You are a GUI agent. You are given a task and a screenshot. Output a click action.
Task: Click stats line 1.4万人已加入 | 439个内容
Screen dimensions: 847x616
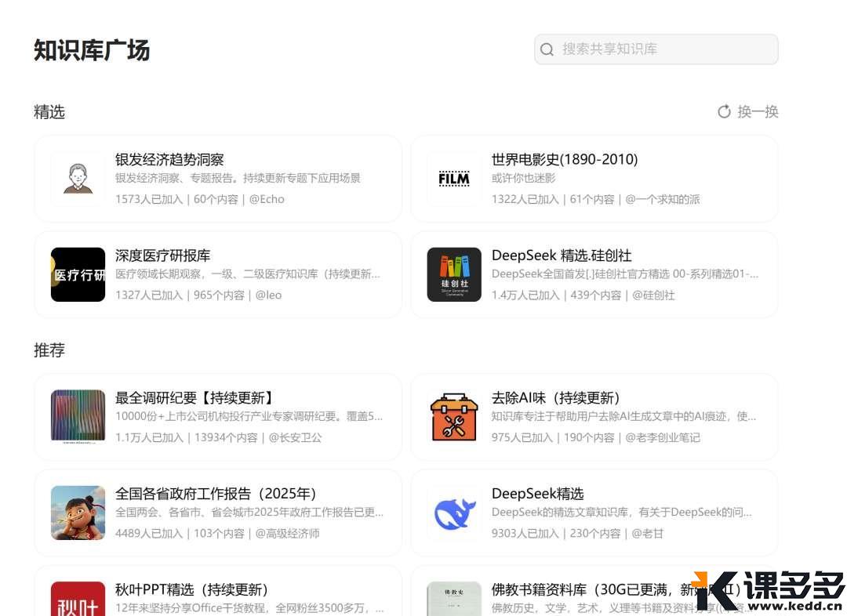pyautogui.click(x=583, y=295)
